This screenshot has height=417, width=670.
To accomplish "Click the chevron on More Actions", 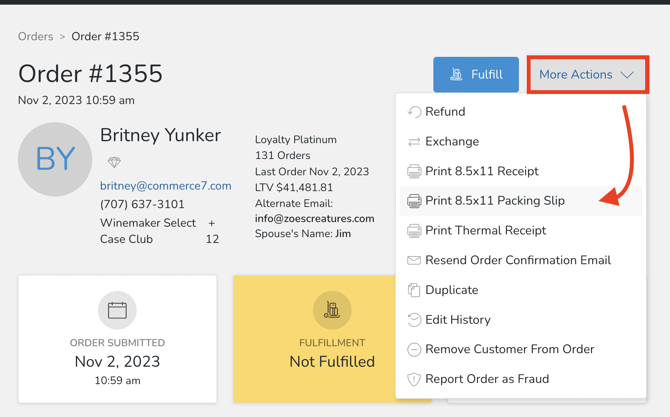I will point(627,75).
